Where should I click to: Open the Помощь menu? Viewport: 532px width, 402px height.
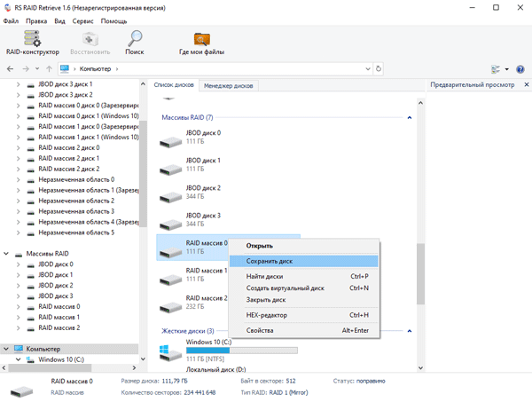click(x=113, y=21)
